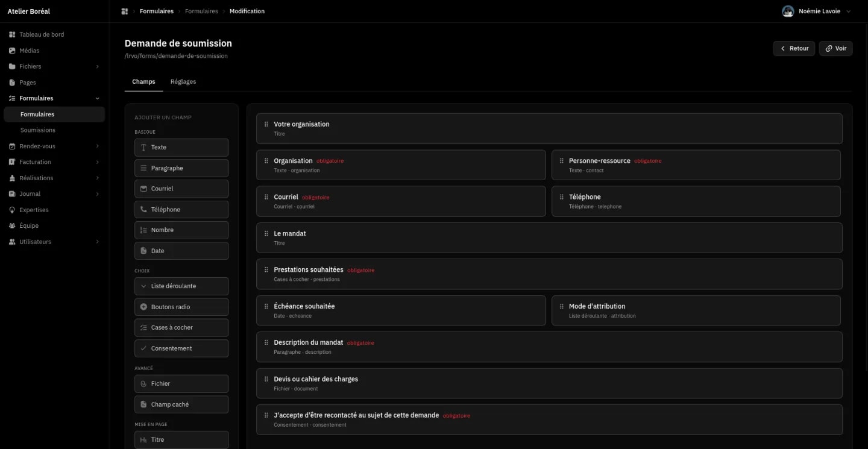The image size is (868, 449).
Task: Click the Réalisations icon in sidebar
Action: [x=12, y=178]
